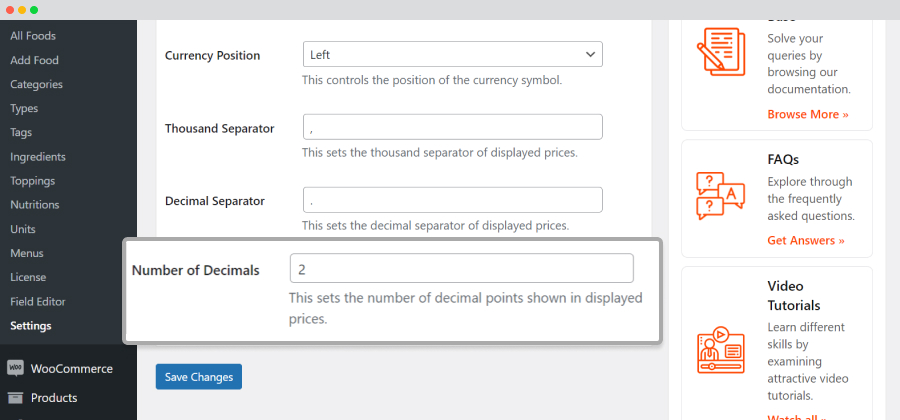Click the Save Changes button
Image resolution: width=900 pixels, height=420 pixels.
click(x=199, y=376)
